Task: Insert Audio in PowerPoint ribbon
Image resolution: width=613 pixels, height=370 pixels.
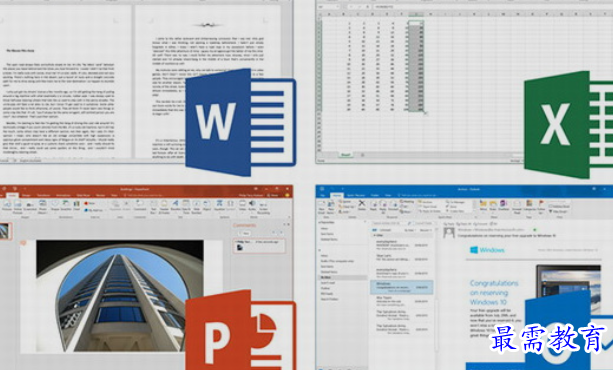Action: [252, 206]
